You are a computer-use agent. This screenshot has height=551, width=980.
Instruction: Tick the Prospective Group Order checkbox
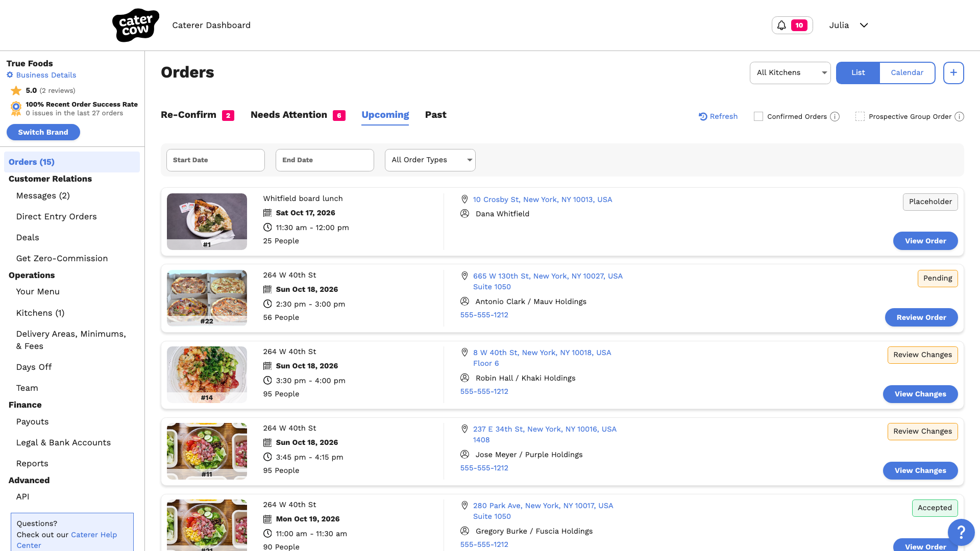(x=860, y=116)
